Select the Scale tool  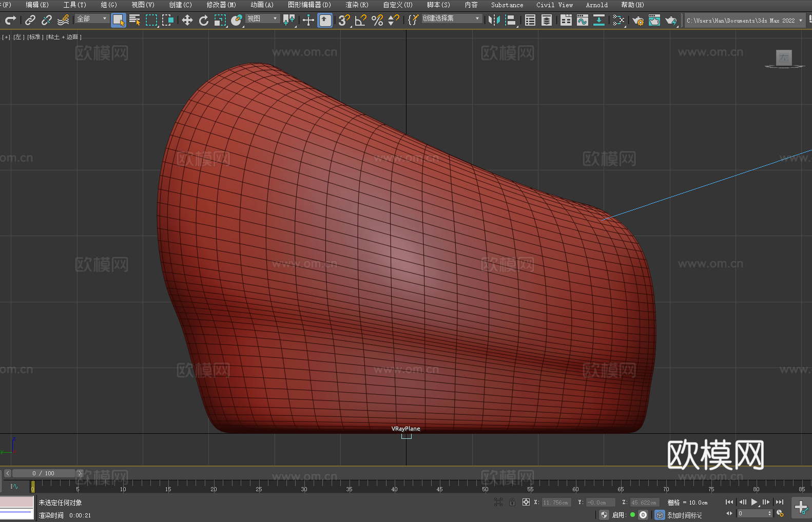tap(220, 20)
